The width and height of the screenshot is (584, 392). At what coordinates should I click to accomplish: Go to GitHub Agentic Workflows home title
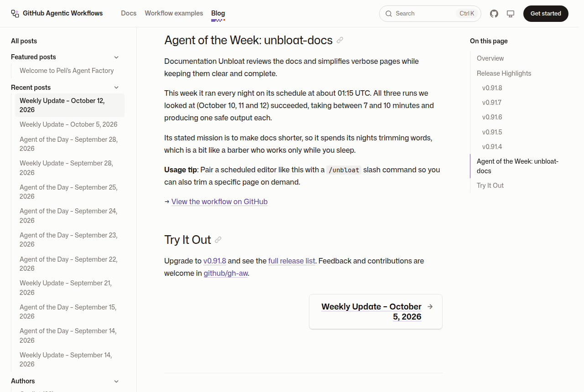pos(63,13)
